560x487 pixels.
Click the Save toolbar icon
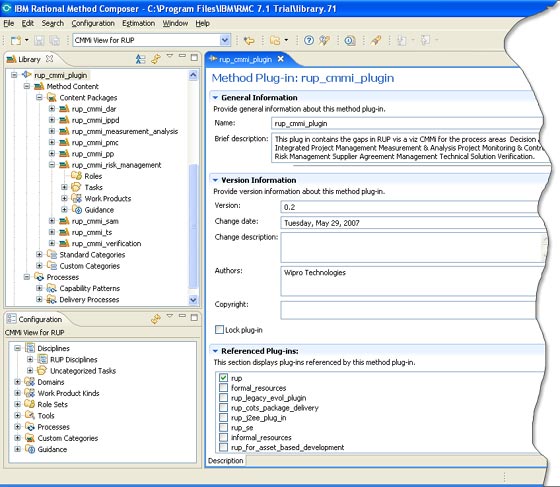tap(39, 40)
